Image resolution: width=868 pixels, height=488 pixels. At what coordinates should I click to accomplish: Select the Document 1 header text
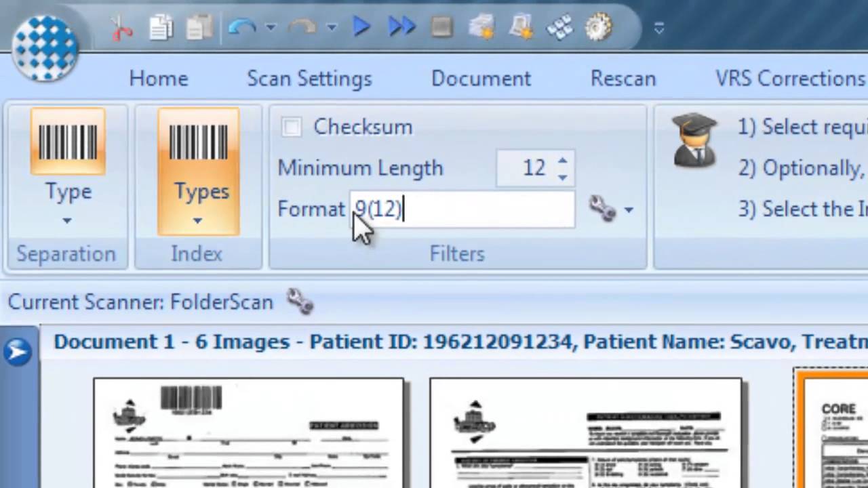460,342
